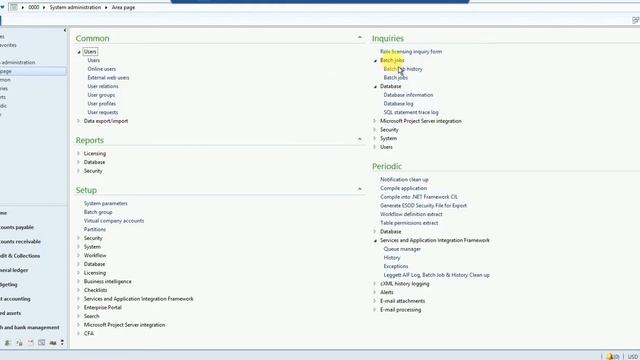Open Database information link
The height and width of the screenshot is (360, 640).
point(408,95)
